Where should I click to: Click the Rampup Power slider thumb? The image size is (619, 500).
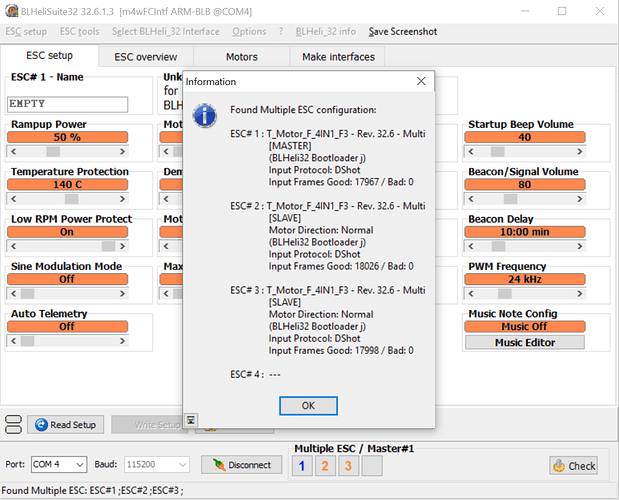53,152
